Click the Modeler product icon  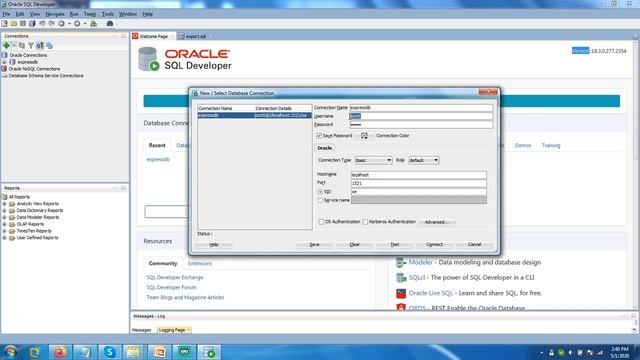tap(401, 262)
